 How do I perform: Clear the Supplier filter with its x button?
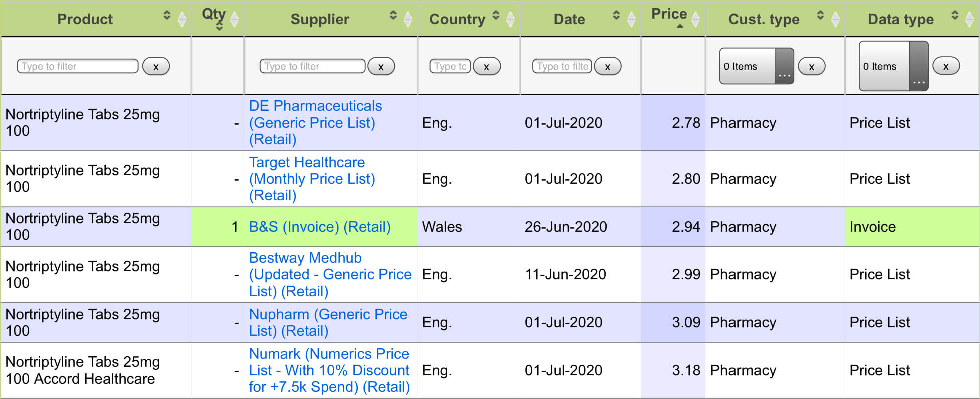(x=381, y=66)
